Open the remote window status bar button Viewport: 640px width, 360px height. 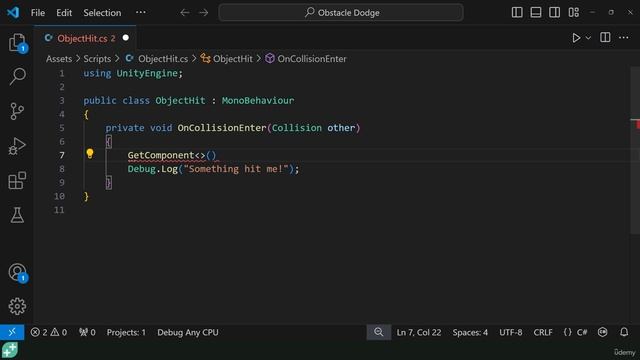pos(12,332)
